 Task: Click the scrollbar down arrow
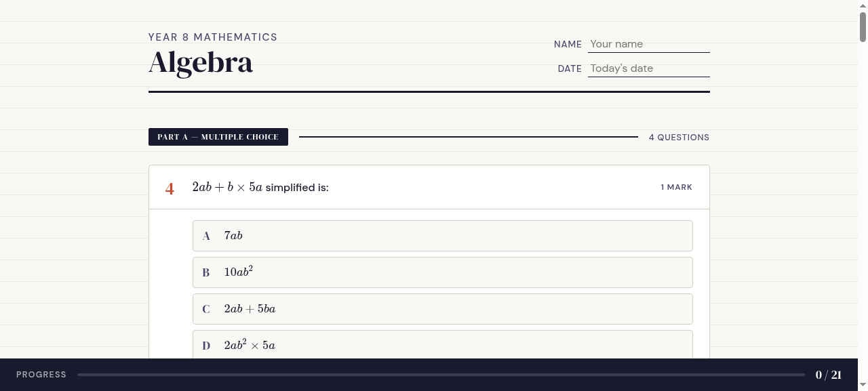tap(863, 386)
